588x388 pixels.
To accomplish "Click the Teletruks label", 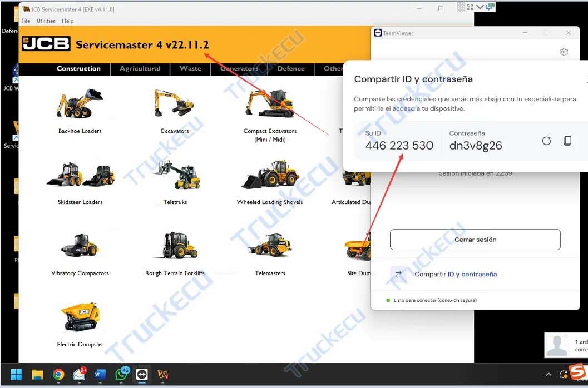I will (175, 202).
